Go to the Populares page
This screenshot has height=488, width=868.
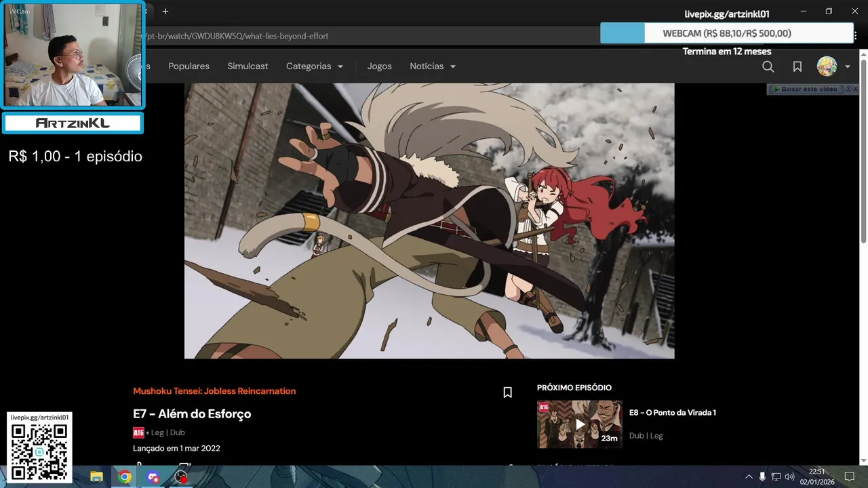tap(189, 66)
